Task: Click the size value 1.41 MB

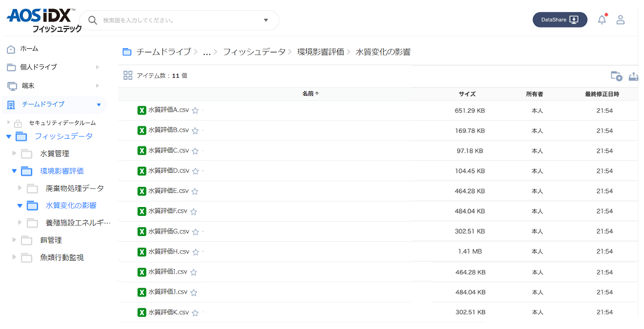Action: (x=470, y=251)
